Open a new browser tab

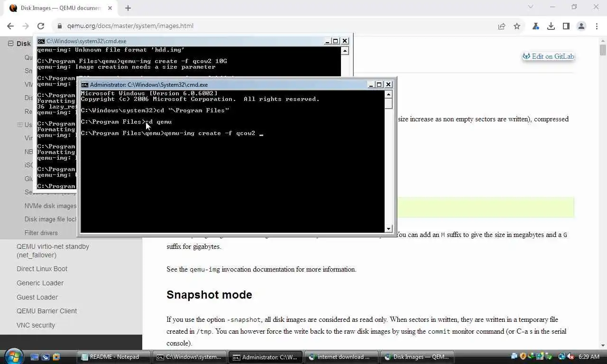point(128,8)
